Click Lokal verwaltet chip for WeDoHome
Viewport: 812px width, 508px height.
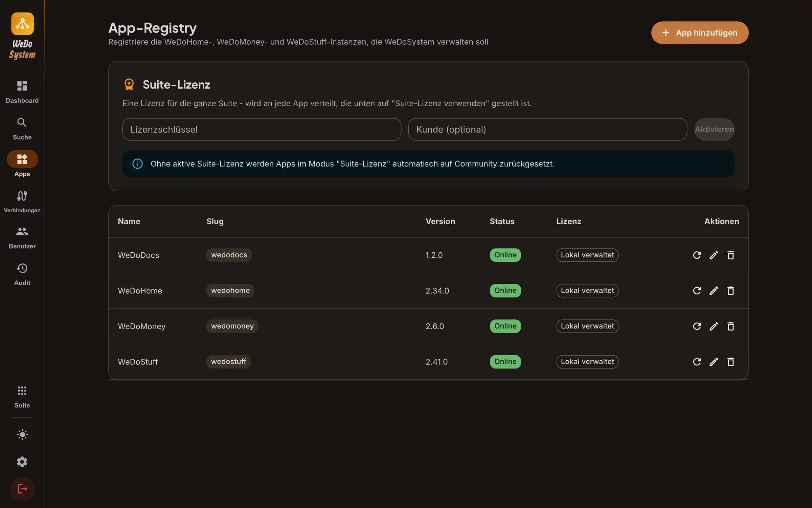pos(587,291)
